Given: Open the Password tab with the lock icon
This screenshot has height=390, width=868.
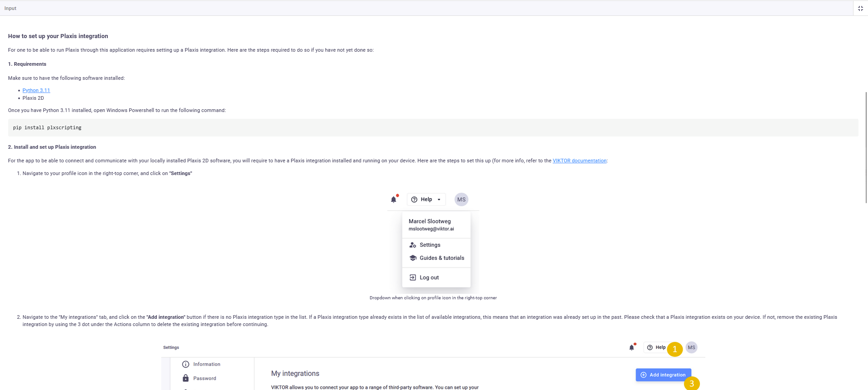Looking at the screenshot, I should [x=204, y=379].
